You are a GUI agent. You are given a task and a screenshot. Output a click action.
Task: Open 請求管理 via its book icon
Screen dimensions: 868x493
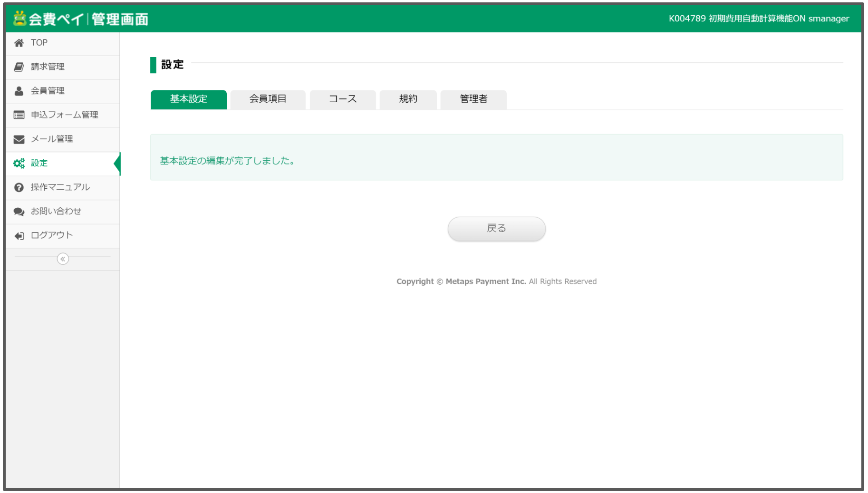pyautogui.click(x=19, y=67)
